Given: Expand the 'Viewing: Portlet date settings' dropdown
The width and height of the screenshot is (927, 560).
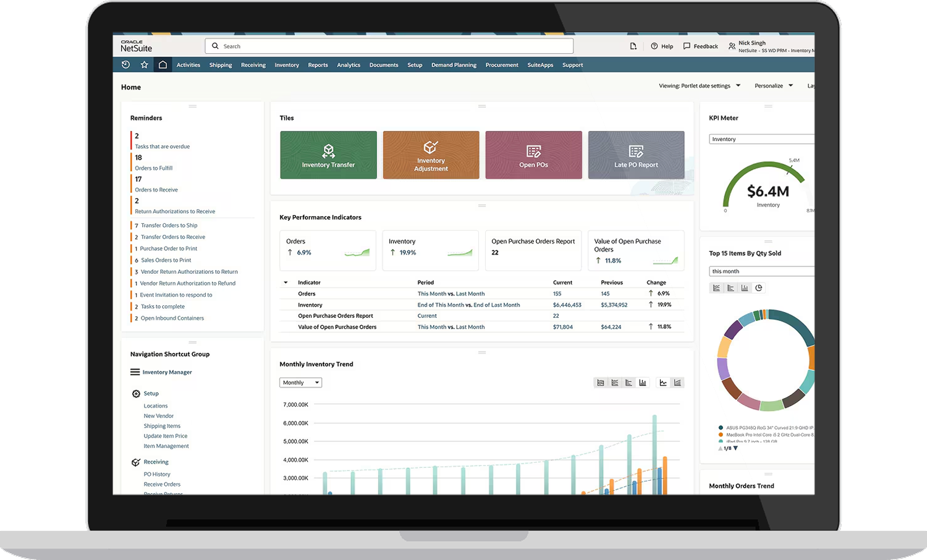Looking at the screenshot, I should click(x=699, y=85).
